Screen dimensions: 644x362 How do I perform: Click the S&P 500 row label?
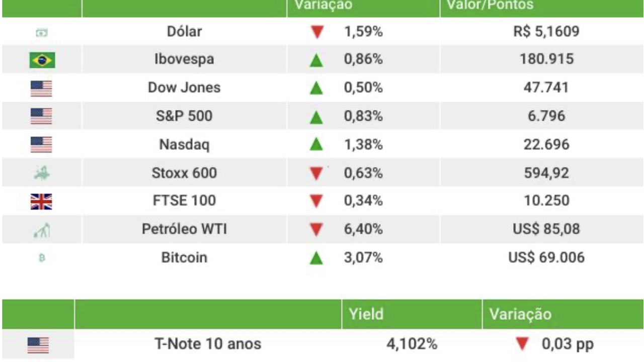pos(184,116)
